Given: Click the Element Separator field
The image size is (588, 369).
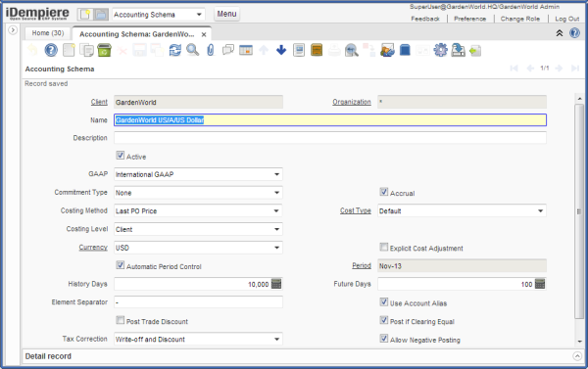Looking at the screenshot, I should tap(198, 302).
